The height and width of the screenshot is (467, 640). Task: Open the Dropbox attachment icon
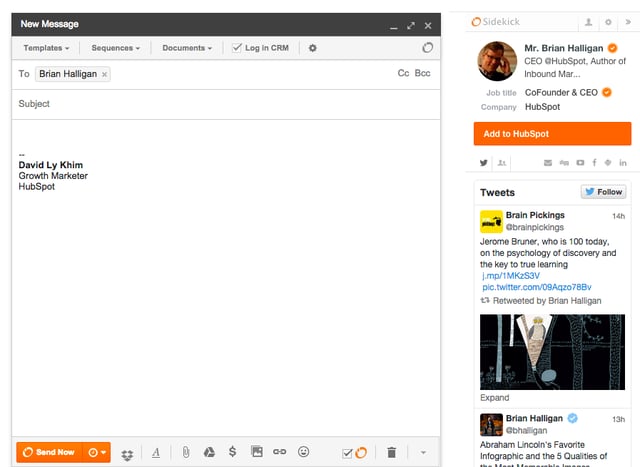coord(127,454)
